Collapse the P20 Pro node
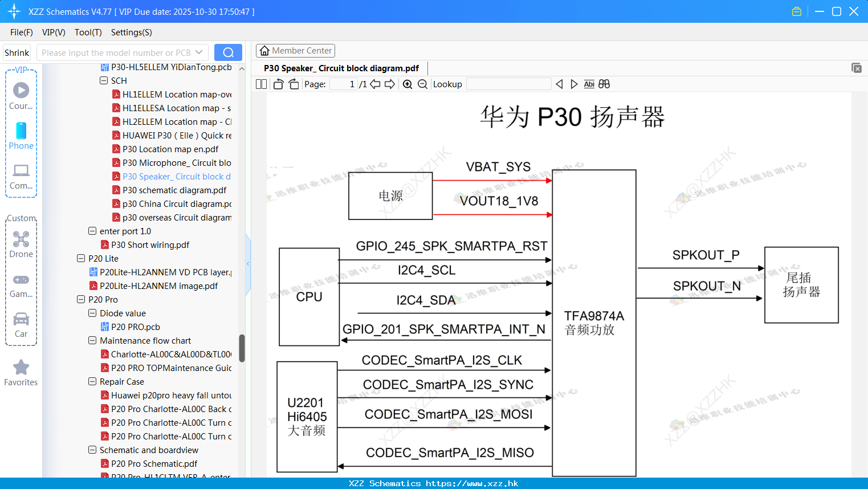This screenshot has height=489, width=868. coord(81,299)
